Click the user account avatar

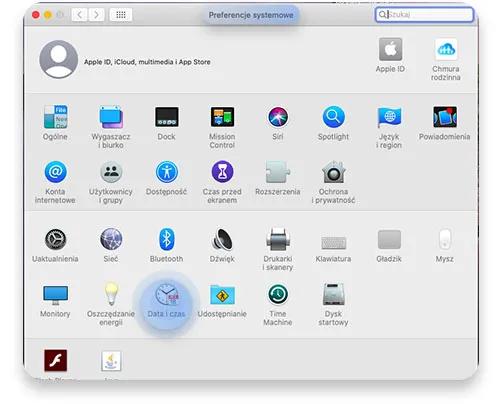pyautogui.click(x=59, y=59)
